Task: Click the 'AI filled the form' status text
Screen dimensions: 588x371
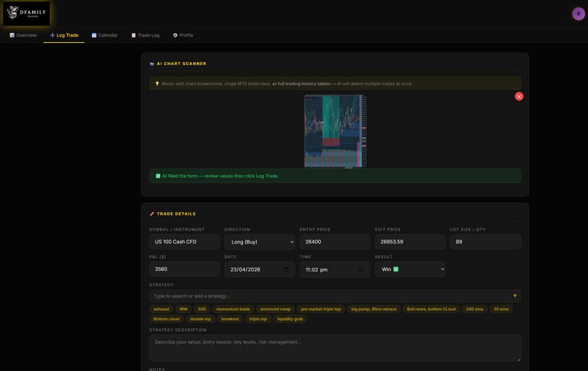Action: coord(220,176)
